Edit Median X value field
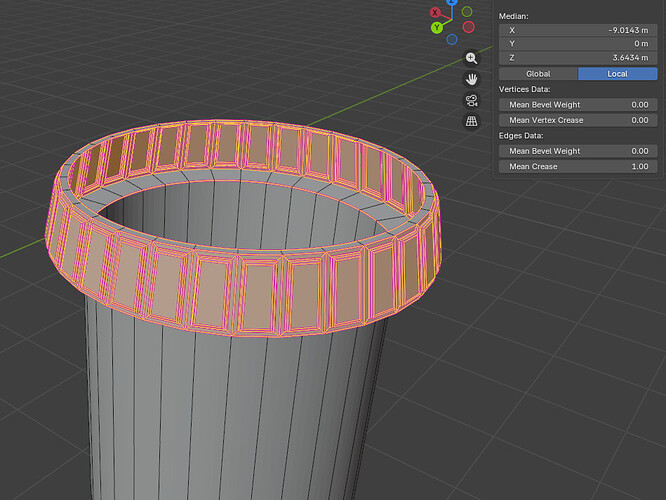Viewport: 666px width, 500px height. pos(578,30)
